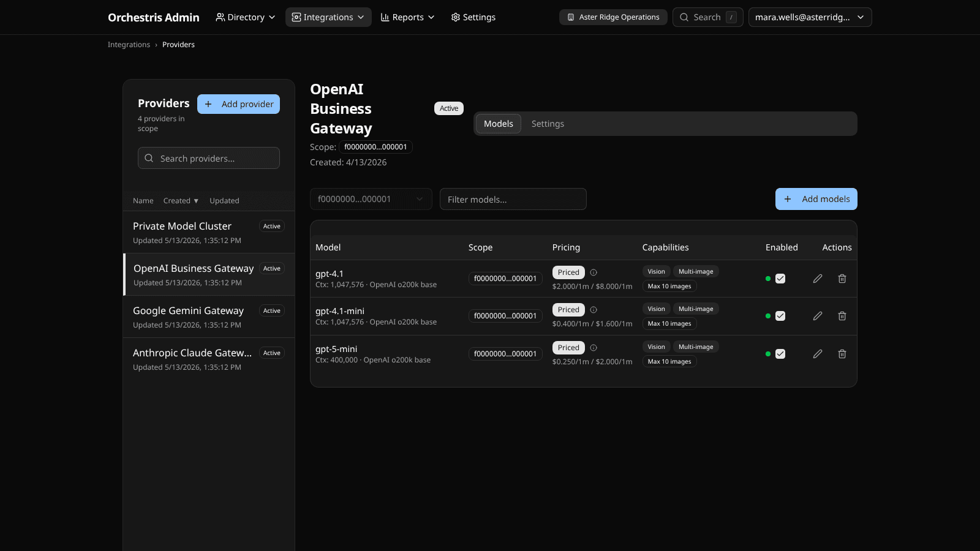Click the Add provider button

[x=238, y=104]
